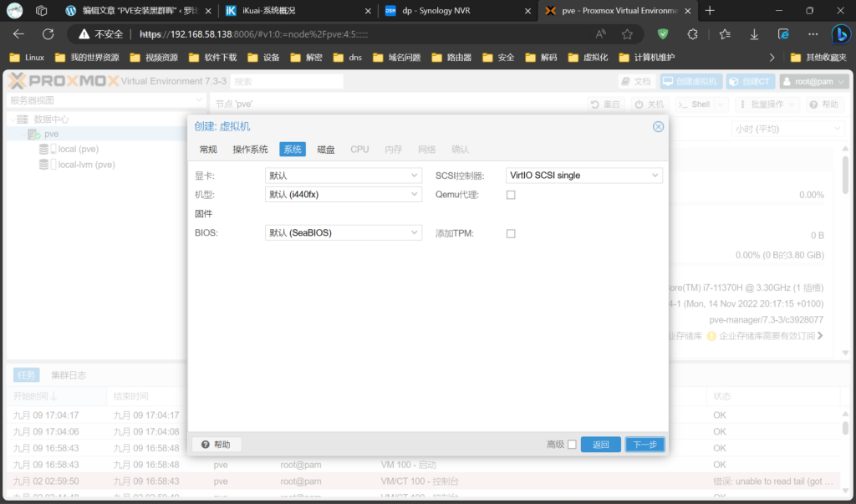The height and width of the screenshot is (504, 856).
Task: Open the SCSI控制器 dropdown
Action: coord(583,176)
